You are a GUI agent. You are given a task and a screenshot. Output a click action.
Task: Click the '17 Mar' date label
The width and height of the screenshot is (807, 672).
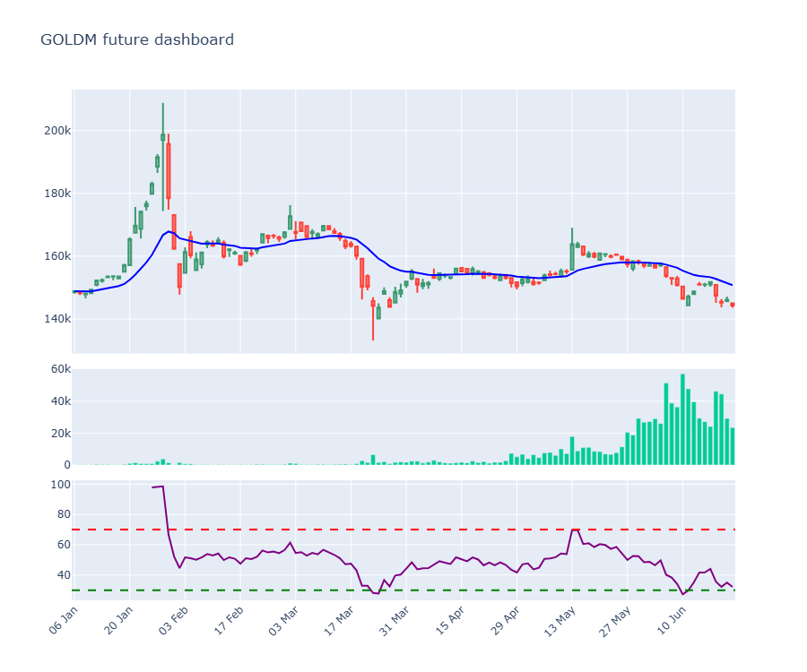(x=339, y=621)
